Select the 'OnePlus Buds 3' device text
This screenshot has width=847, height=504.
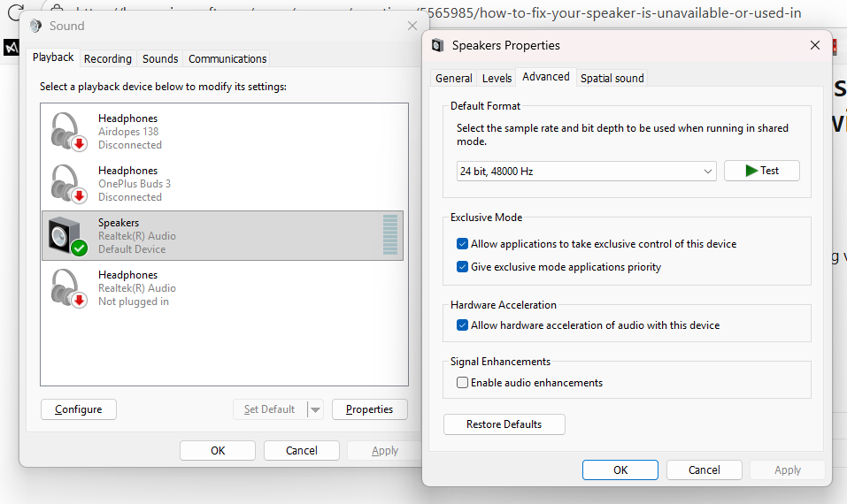(135, 184)
